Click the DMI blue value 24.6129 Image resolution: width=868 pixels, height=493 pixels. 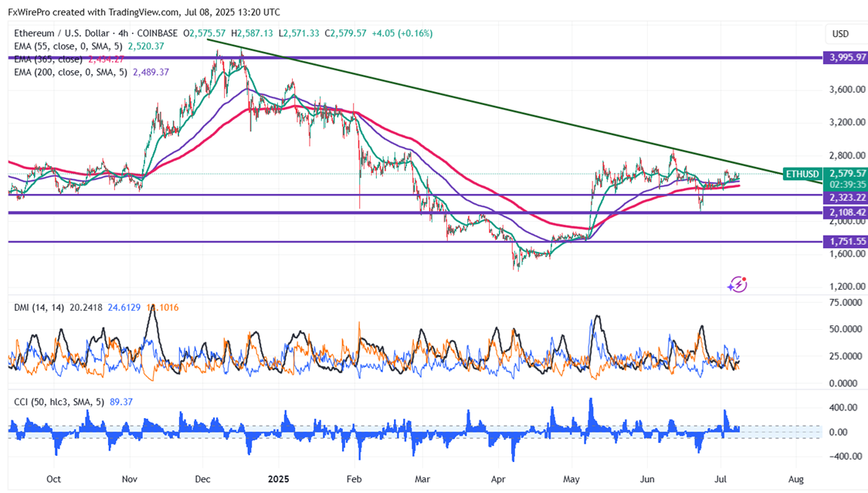click(x=124, y=308)
